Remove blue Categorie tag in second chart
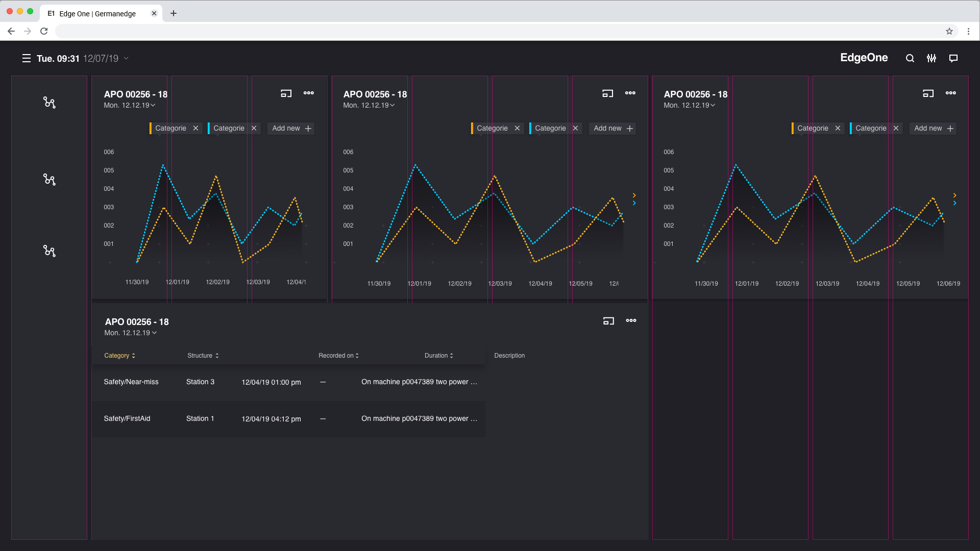 pyautogui.click(x=575, y=129)
